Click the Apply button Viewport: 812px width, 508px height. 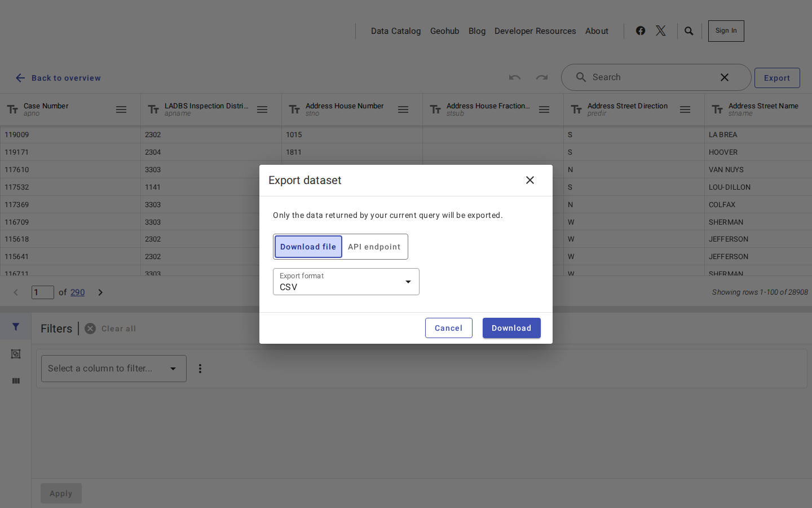pyautogui.click(x=61, y=493)
